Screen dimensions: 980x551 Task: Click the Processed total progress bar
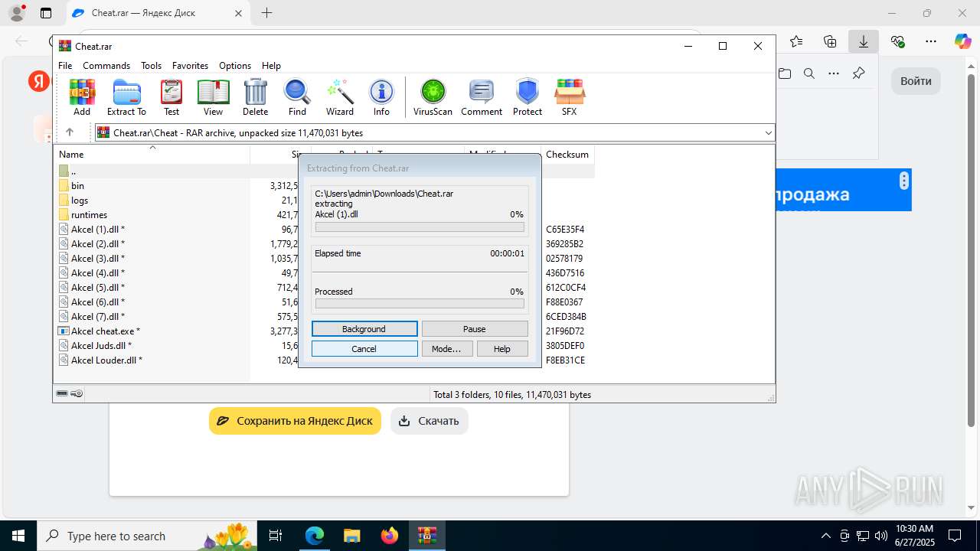pyautogui.click(x=420, y=304)
